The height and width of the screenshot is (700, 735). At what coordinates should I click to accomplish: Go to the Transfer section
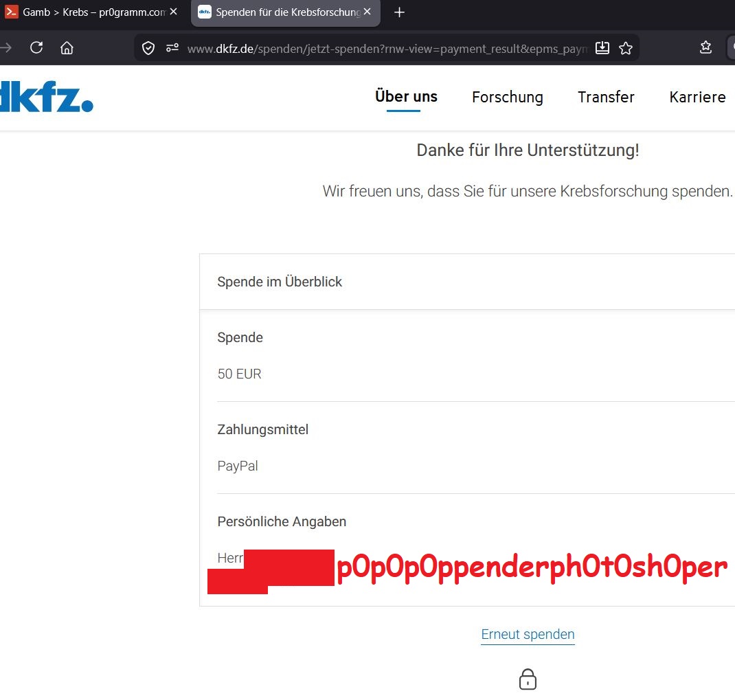606,98
